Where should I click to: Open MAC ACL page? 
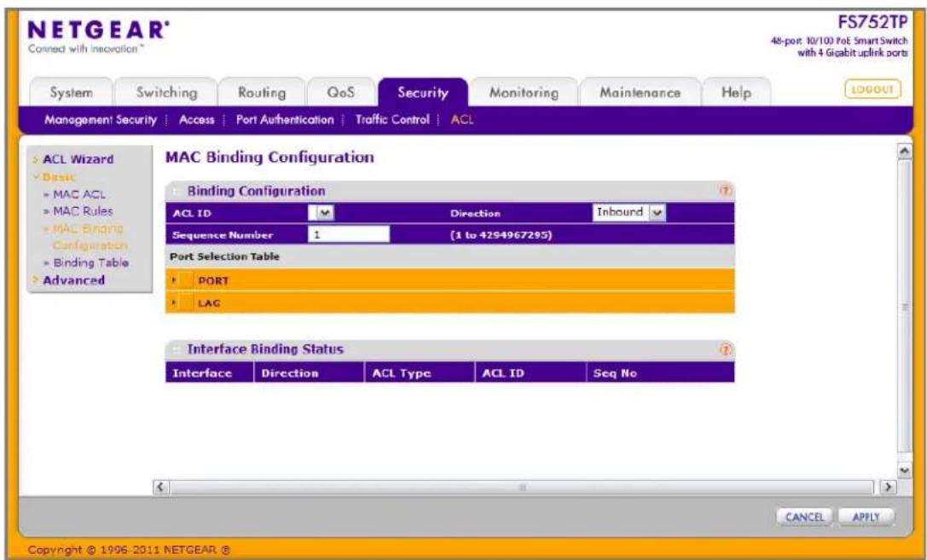(78, 194)
